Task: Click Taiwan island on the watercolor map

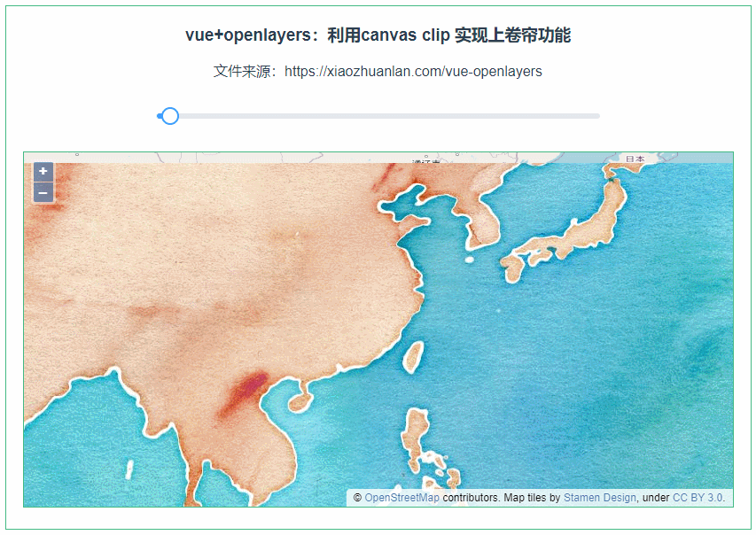Action: pyautogui.click(x=413, y=357)
